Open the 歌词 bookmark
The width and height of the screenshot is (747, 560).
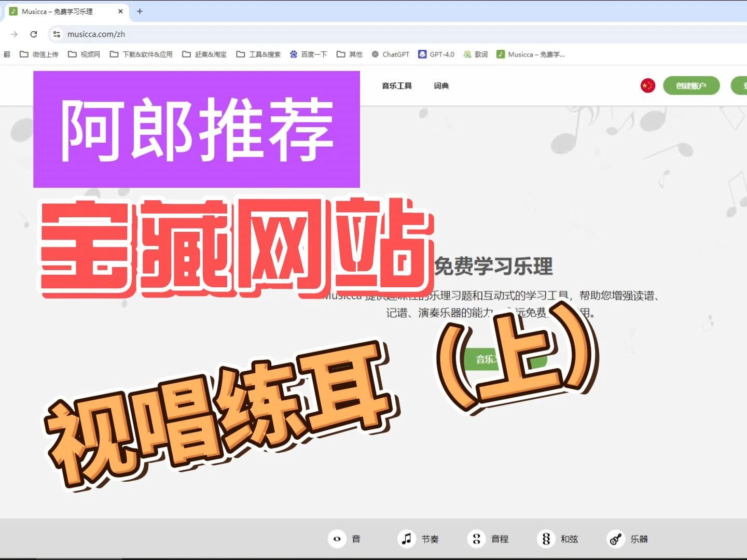(476, 54)
